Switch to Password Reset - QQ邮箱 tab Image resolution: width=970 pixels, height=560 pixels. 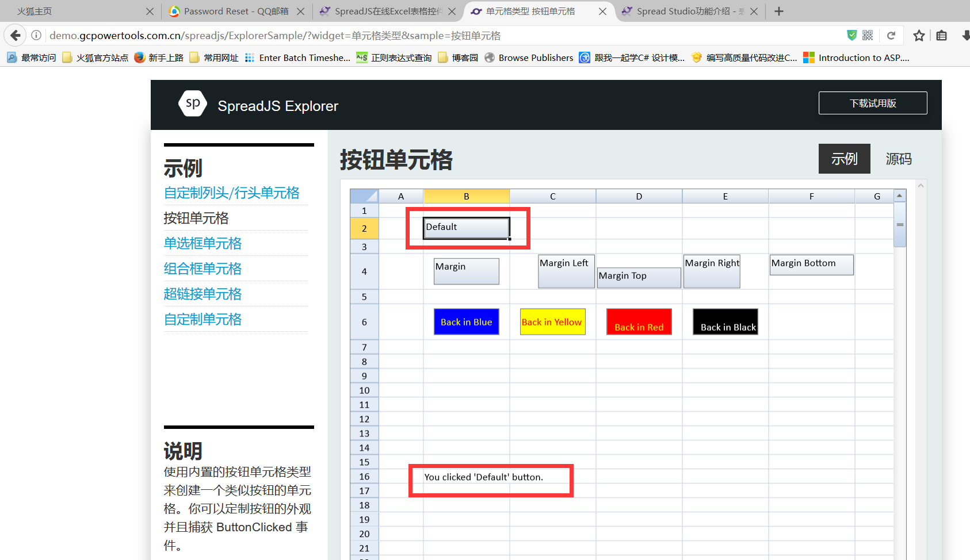point(236,11)
